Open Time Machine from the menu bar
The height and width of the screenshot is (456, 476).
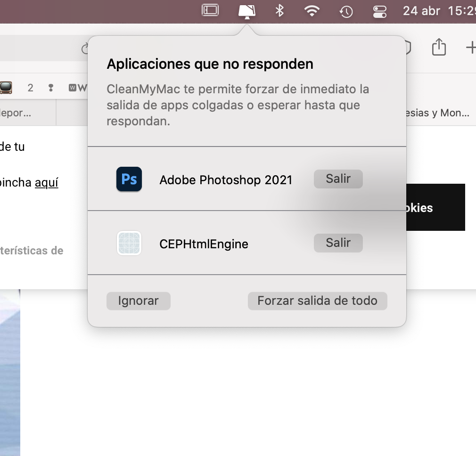tap(346, 11)
